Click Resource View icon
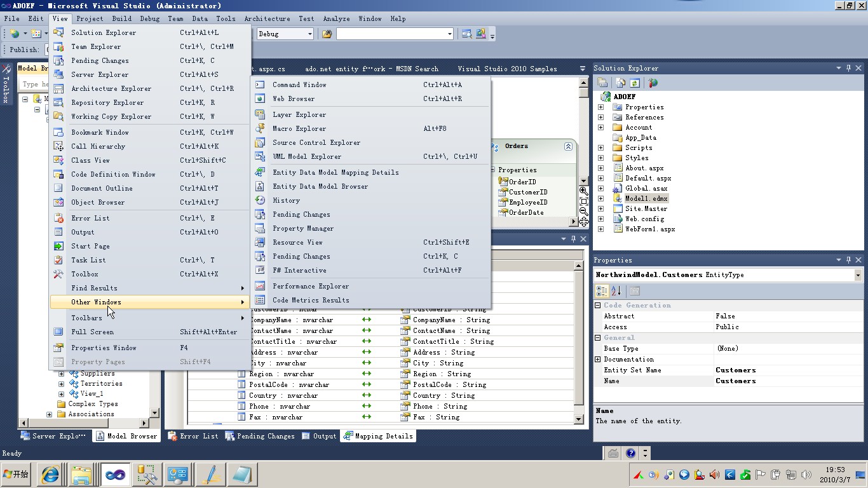 (260, 242)
